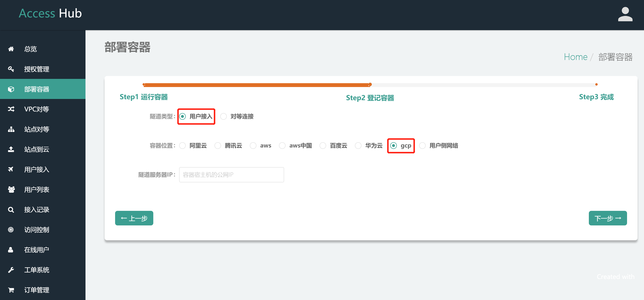The height and width of the screenshot is (300, 644).
Task: Click the key icon beside 授权管理
Action: pos(11,69)
